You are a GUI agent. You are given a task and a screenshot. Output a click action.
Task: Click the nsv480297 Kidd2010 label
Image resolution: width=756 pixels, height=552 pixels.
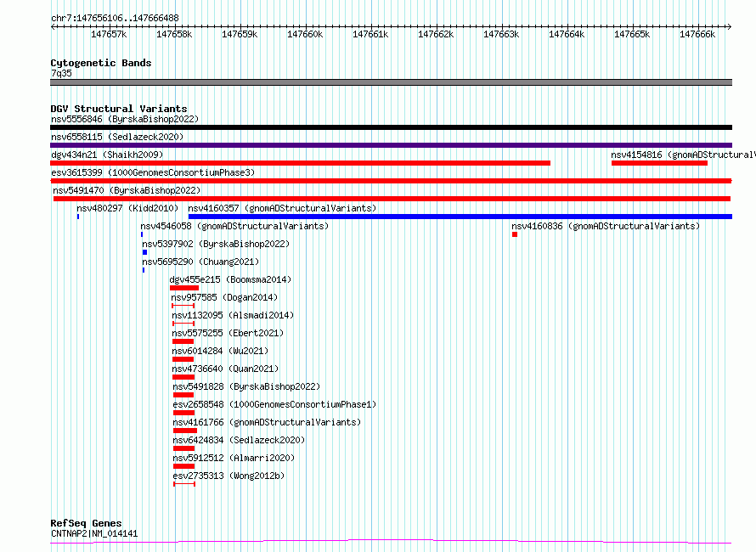(x=127, y=208)
